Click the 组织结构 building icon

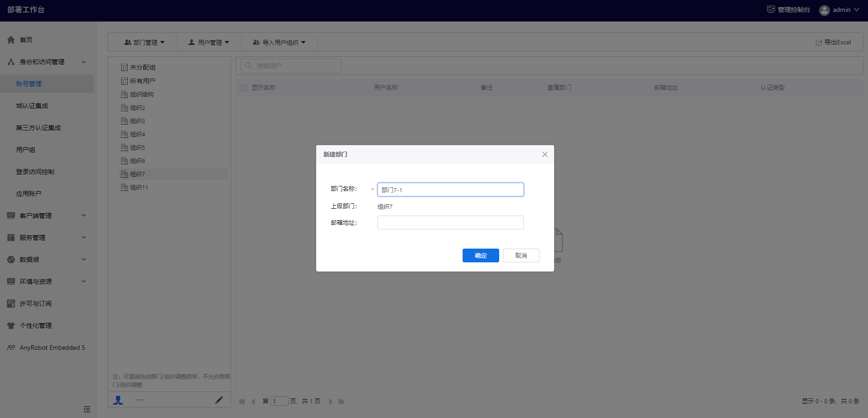(x=124, y=94)
